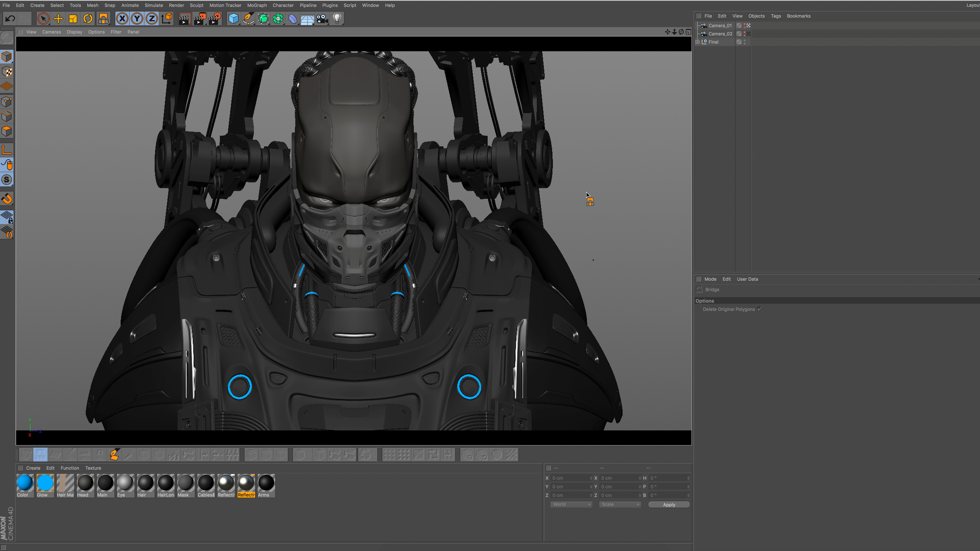980x551 pixels.
Task: Open Render Settings gear clapperboard
Action: (x=215, y=18)
